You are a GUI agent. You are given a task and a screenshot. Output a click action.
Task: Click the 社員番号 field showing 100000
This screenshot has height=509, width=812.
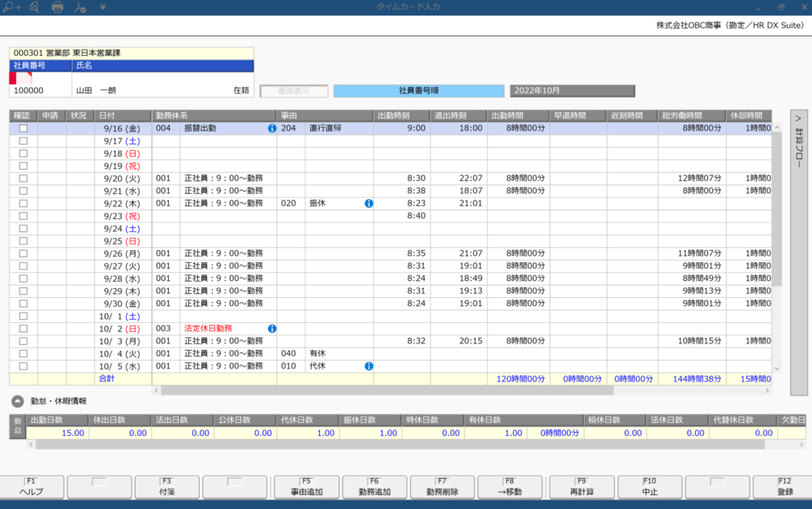[41, 91]
